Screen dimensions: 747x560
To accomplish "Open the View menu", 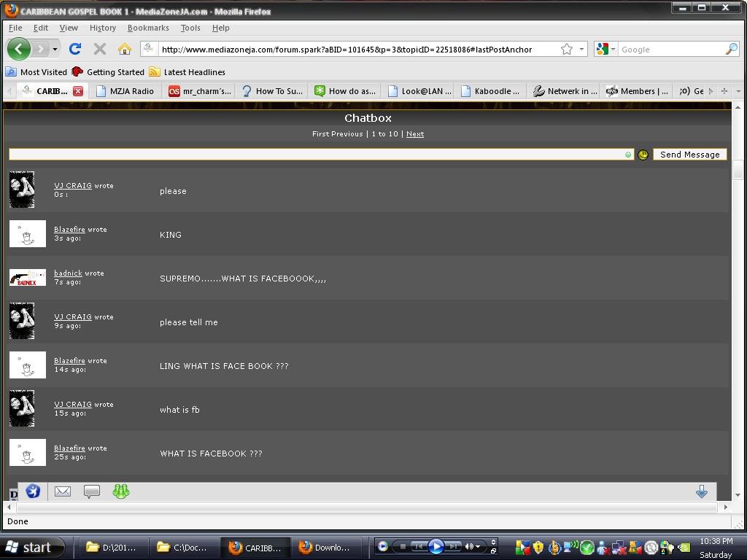I will click(69, 28).
